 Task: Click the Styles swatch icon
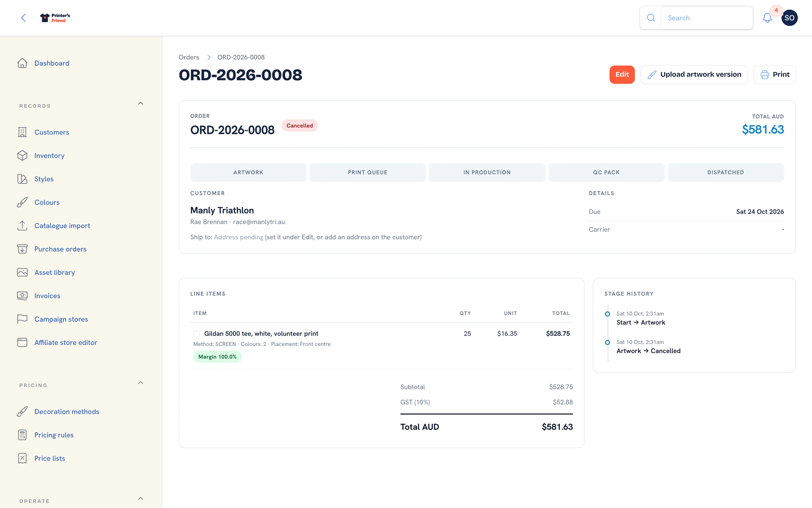22,179
